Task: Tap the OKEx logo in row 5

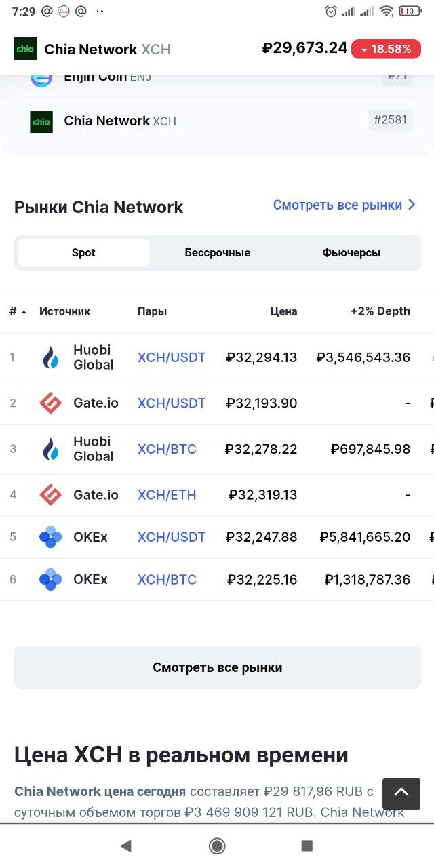Action: click(x=51, y=538)
